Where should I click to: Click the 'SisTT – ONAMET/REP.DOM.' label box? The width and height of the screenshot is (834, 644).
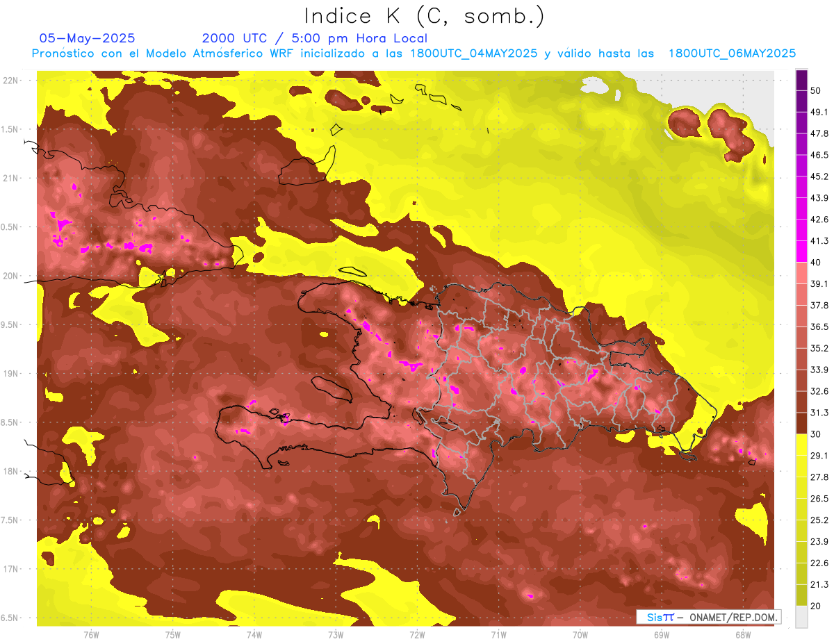[x=709, y=617]
